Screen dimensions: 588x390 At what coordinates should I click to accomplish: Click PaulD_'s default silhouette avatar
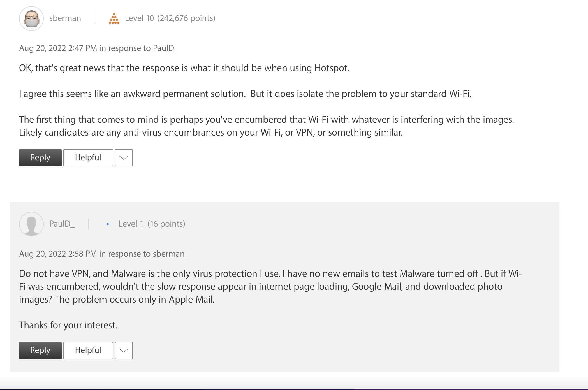pyautogui.click(x=31, y=224)
